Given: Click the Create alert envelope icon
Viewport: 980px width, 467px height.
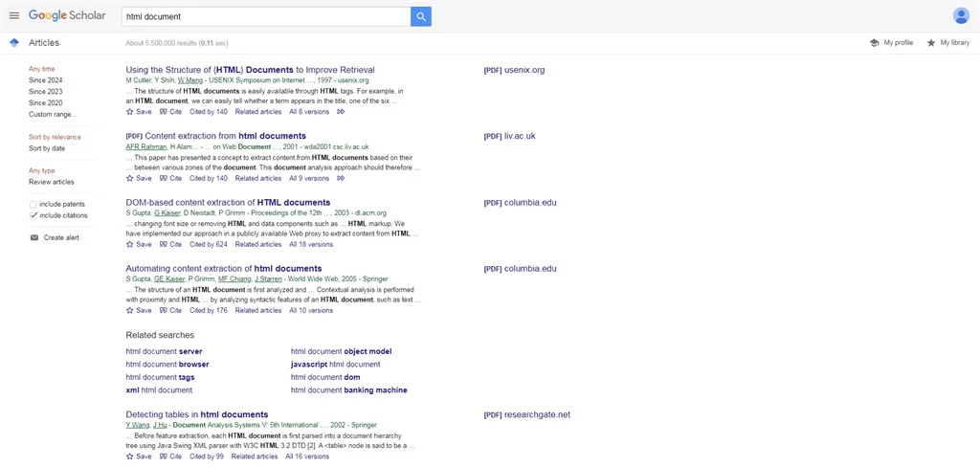Looking at the screenshot, I should (x=34, y=237).
